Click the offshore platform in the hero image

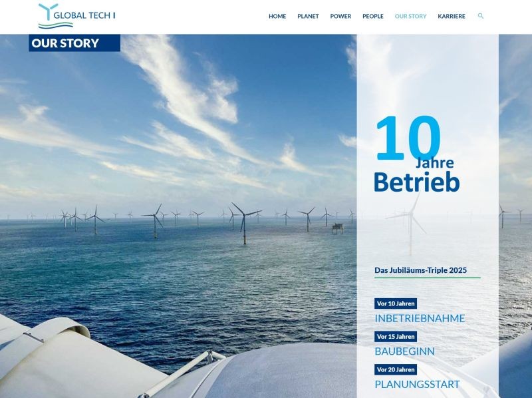[x=338, y=228]
